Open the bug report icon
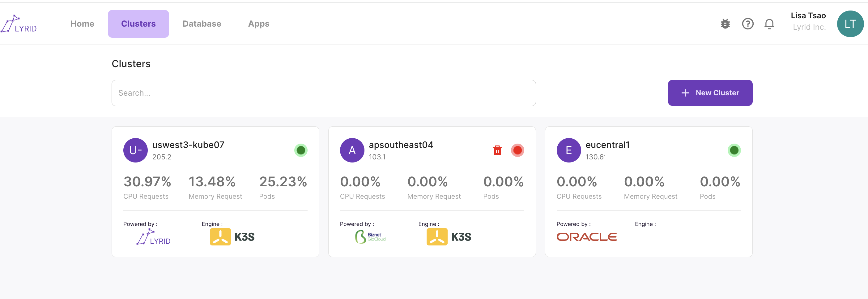 tap(725, 24)
